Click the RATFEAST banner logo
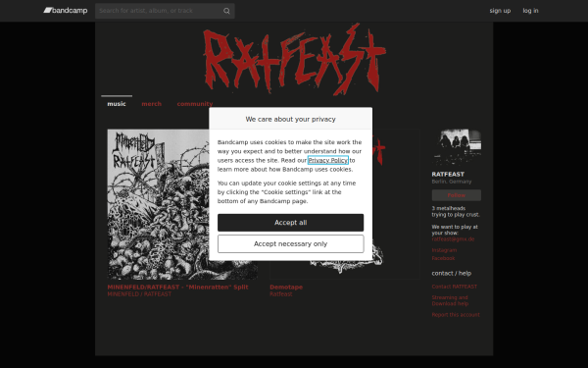This screenshot has height=368, width=588. (294, 59)
